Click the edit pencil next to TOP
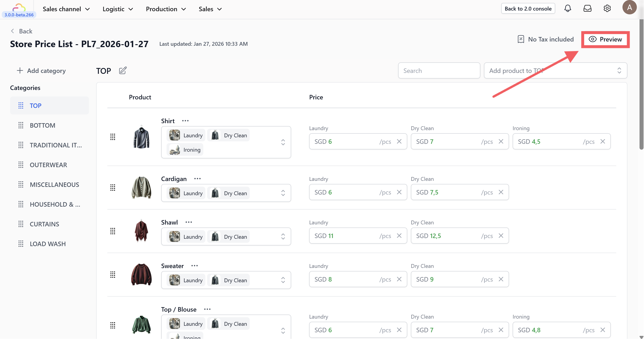Image resolution: width=644 pixels, height=339 pixels. click(x=122, y=70)
